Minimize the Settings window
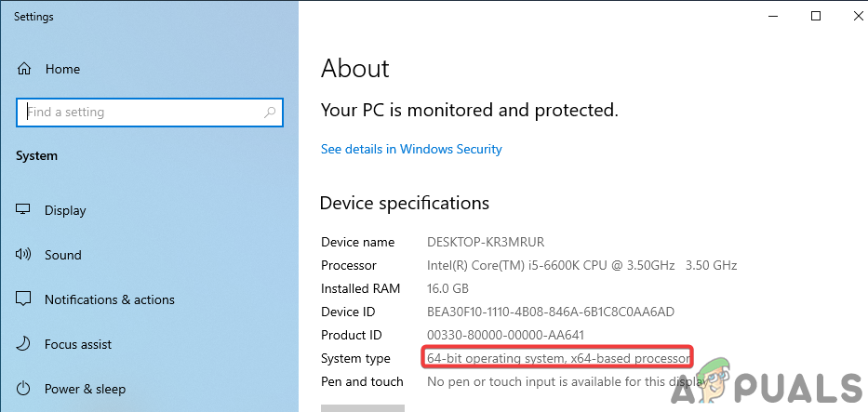868x412 pixels. click(x=773, y=16)
